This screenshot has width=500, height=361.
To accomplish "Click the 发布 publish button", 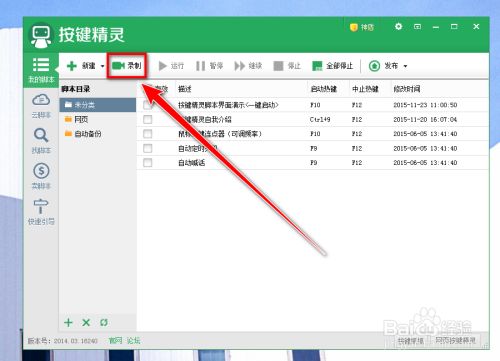I will point(383,66).
